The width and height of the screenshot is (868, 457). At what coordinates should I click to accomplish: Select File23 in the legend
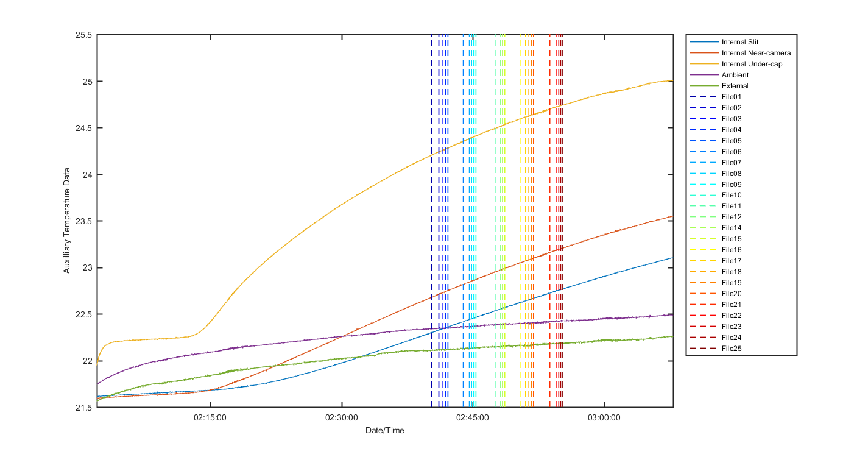tap(732, 327)
